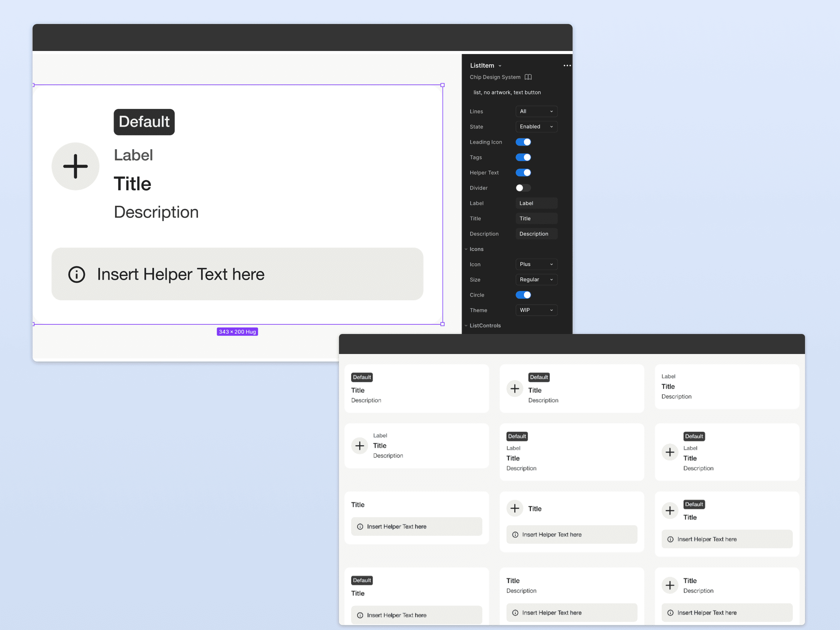Open the three-dot more options menu
Image resolution: width=840 pixels, height=630 pixels.
(567, 65)
